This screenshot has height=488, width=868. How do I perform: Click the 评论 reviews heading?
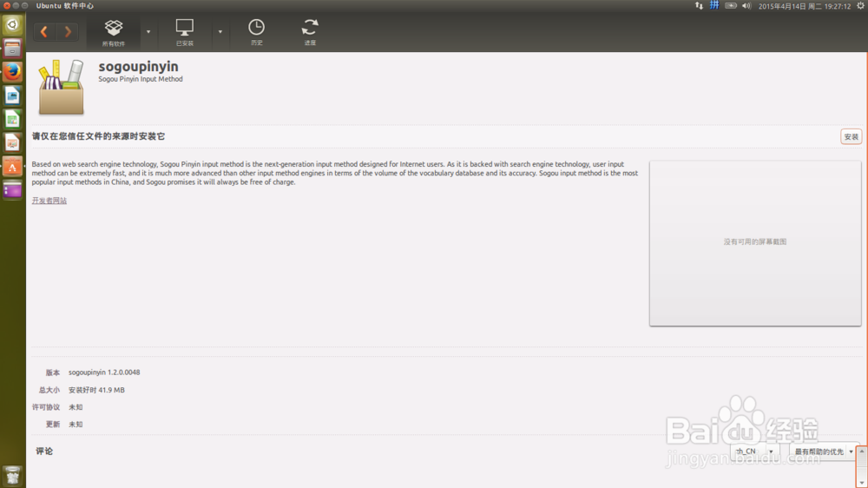click(x=44, y=452)
